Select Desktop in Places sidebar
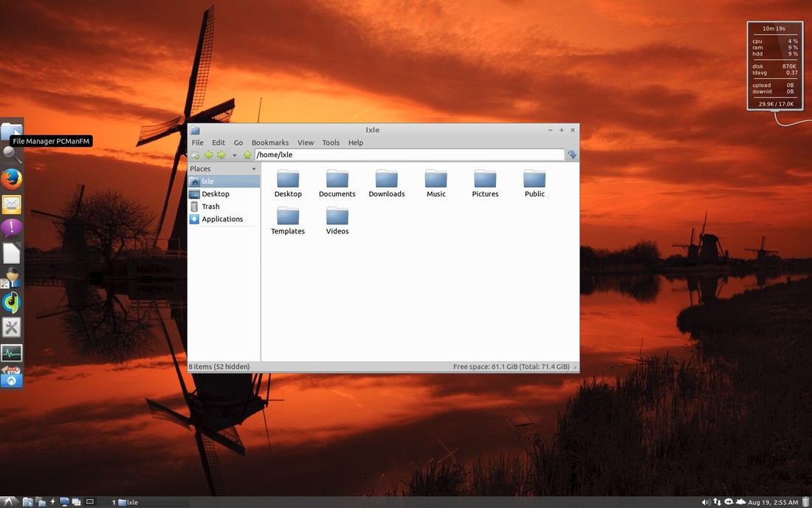Viewport: 812px width, 508px height. point(224,193)
